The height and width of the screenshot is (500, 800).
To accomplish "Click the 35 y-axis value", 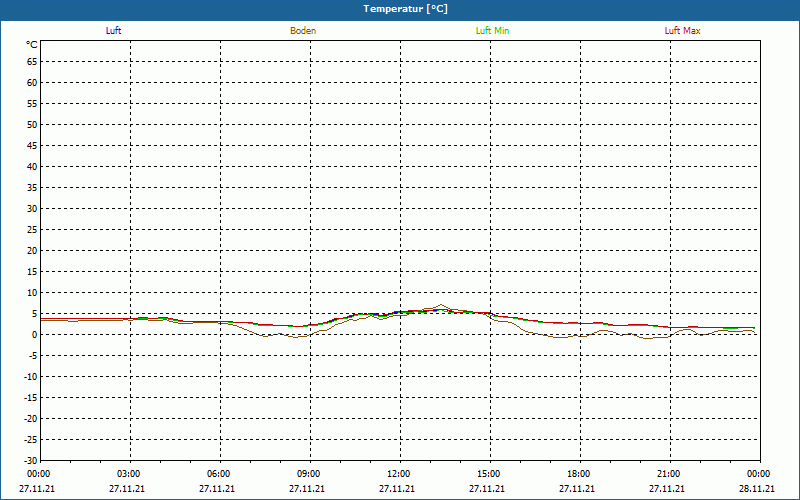I will tap(32, 188).
